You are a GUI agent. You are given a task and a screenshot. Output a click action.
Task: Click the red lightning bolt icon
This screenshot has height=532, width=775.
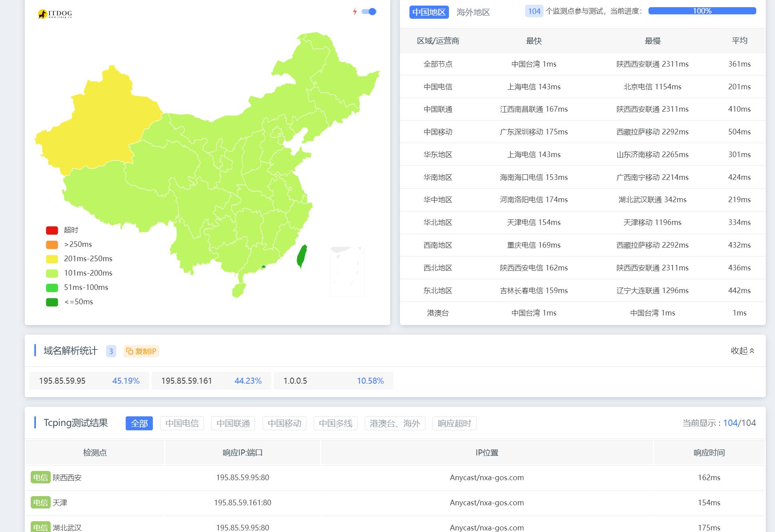(x=355, y=12)
